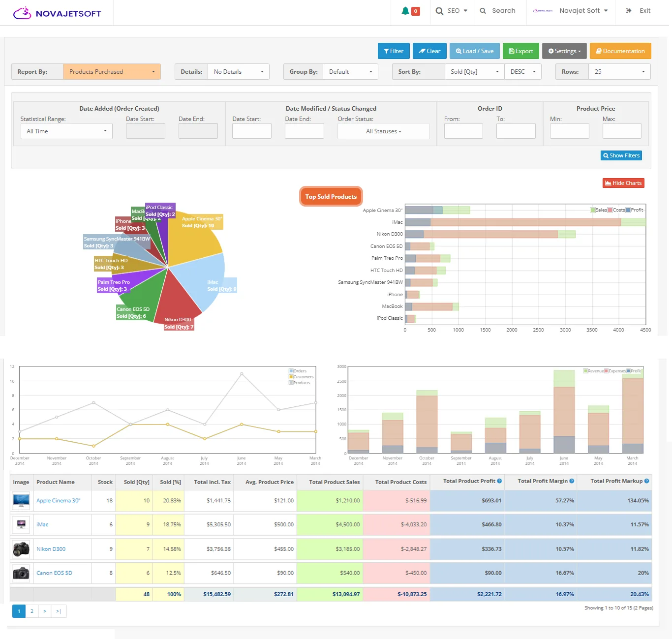Toggle the Sales legend in bar chart

tap(599, 210)
